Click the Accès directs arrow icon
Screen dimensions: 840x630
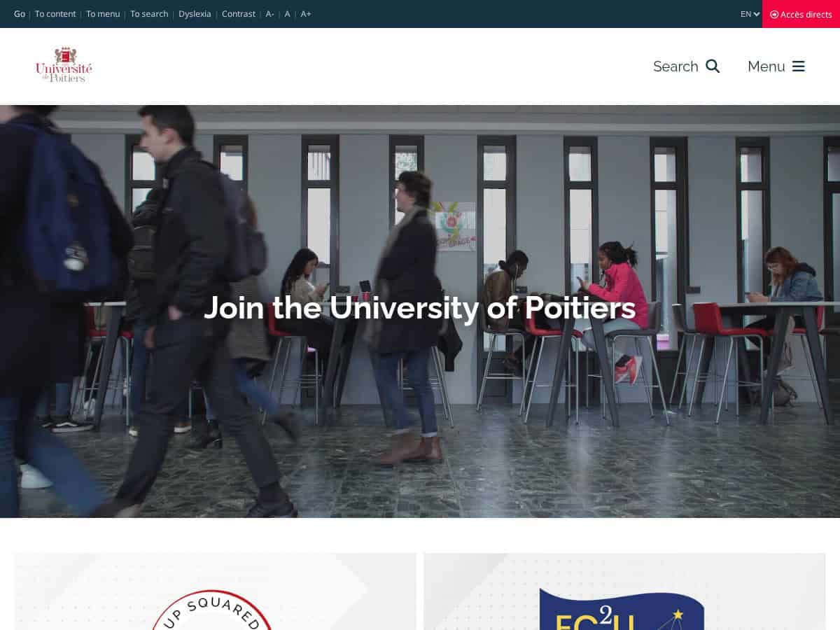774,14
